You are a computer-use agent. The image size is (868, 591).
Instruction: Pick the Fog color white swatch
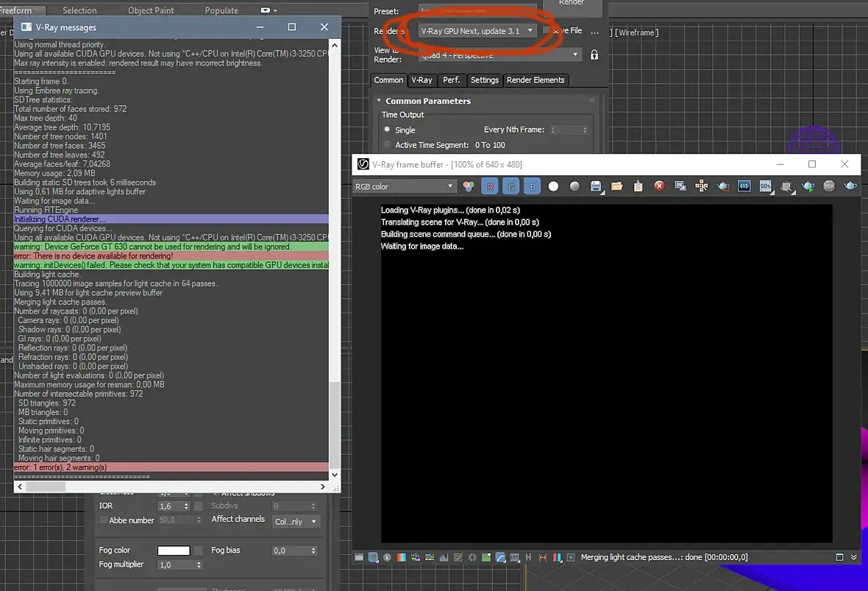174,551
